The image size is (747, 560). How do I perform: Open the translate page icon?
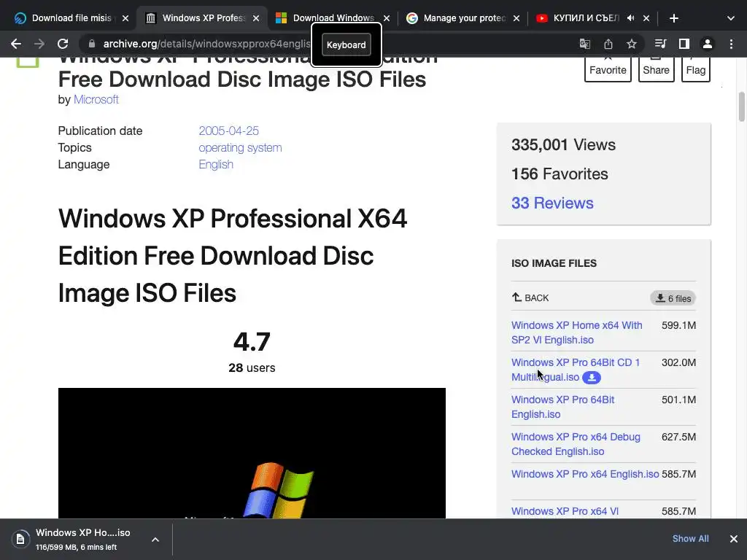tap(584, 44)
